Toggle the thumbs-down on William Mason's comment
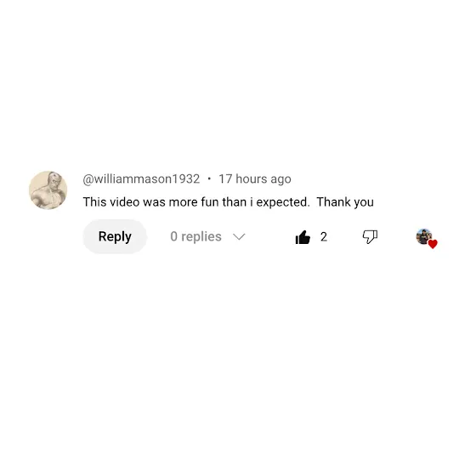 coord(370,237)
